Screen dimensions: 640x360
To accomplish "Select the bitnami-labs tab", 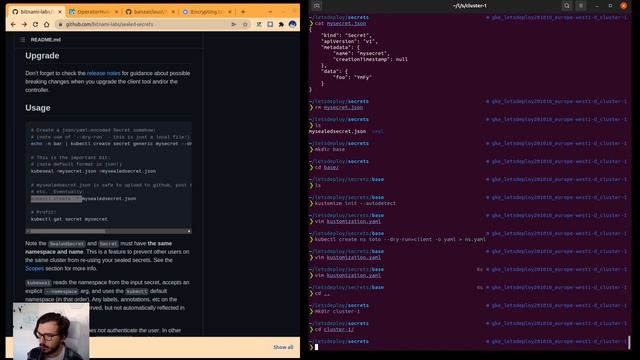I will (36, 12).
